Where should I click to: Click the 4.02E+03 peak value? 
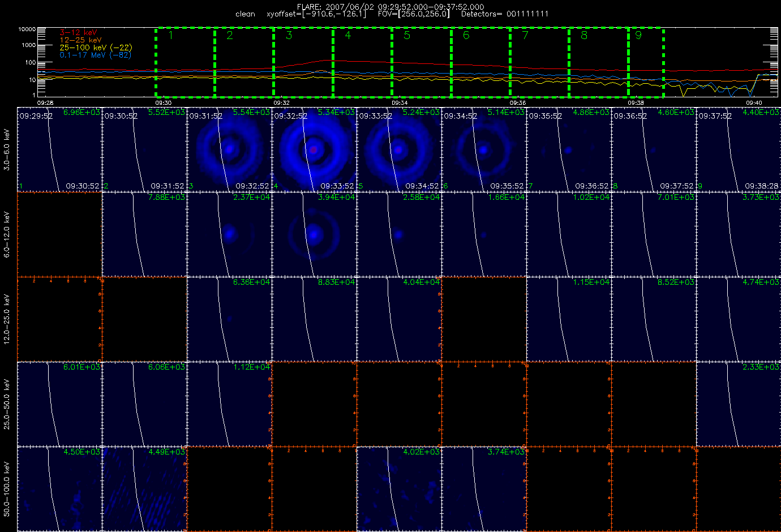click(422, 452)
